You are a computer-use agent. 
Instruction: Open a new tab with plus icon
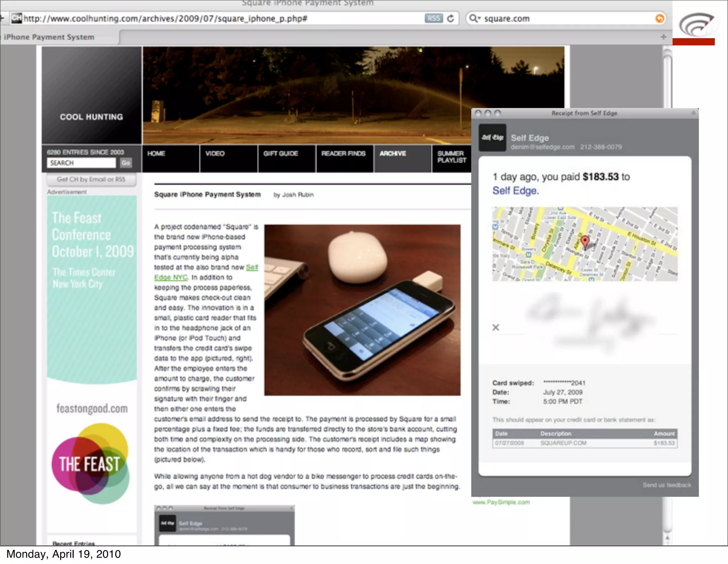[663, 37]
